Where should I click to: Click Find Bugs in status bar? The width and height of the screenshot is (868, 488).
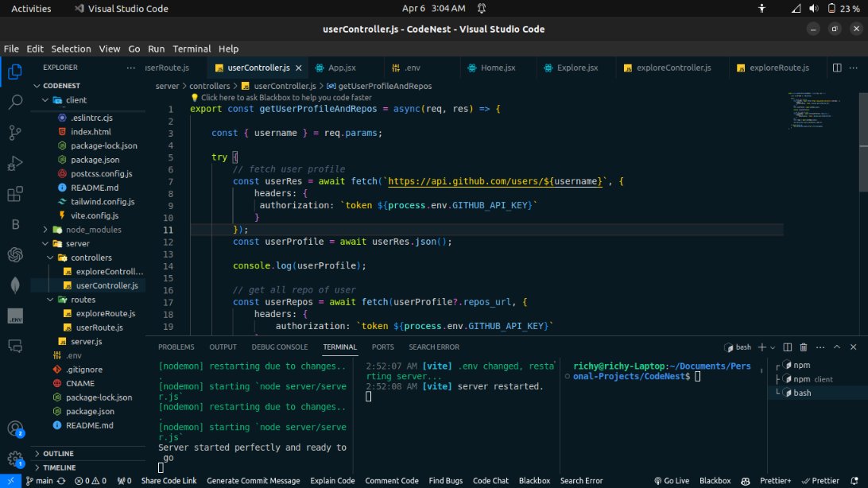click(446, 481)
